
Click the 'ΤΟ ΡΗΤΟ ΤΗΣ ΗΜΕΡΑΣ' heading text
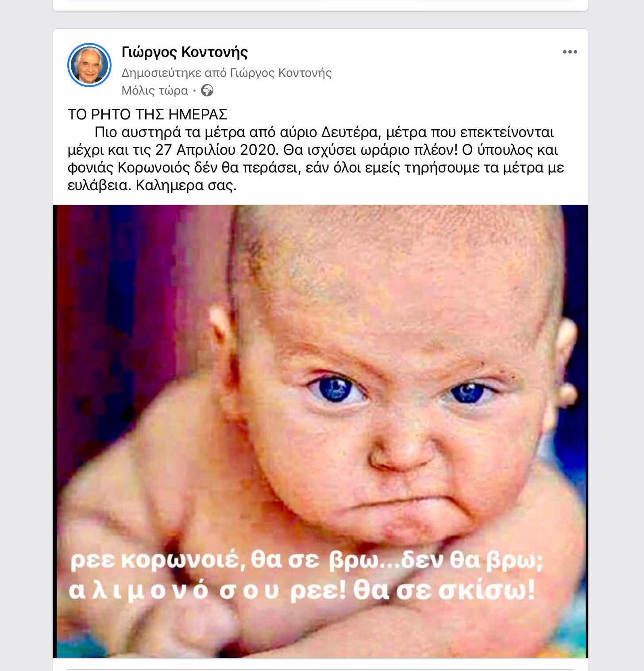(147, 115)
